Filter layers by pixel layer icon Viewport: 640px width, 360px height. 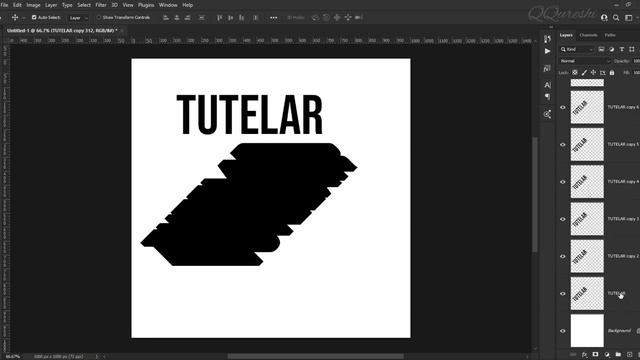pyautogui.click(x=601, y=49)
